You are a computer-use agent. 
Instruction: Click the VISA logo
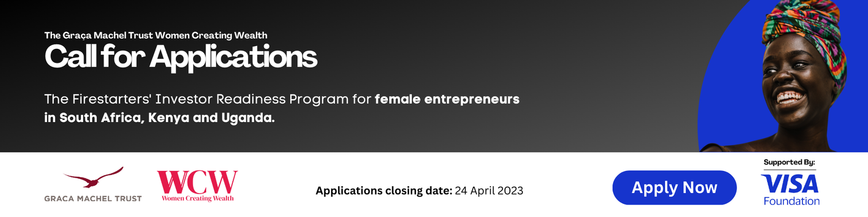pyautogui.click(x=790, y=184)
